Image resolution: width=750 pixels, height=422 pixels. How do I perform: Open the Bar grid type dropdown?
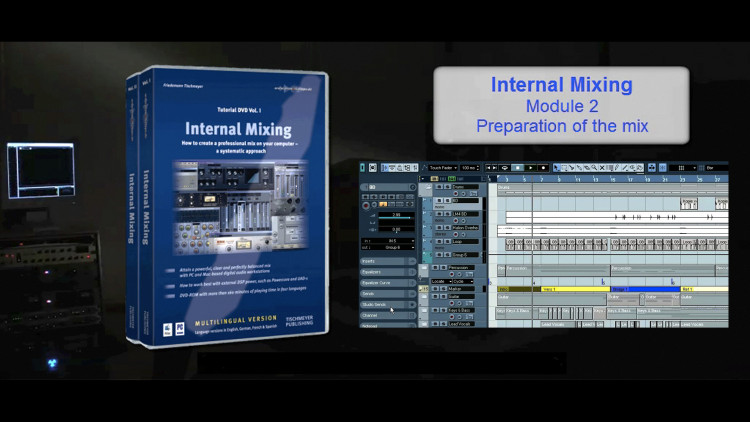click(717, 168)
